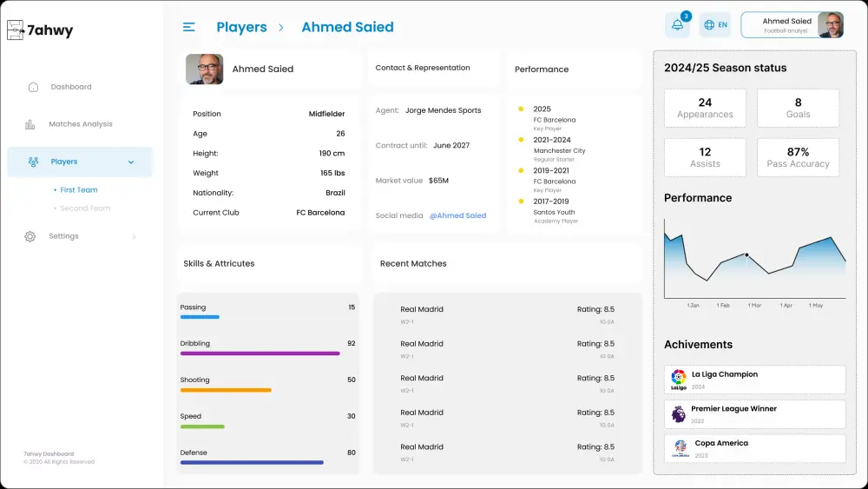
Task: Open notifications bell icon
Action: 677,25
